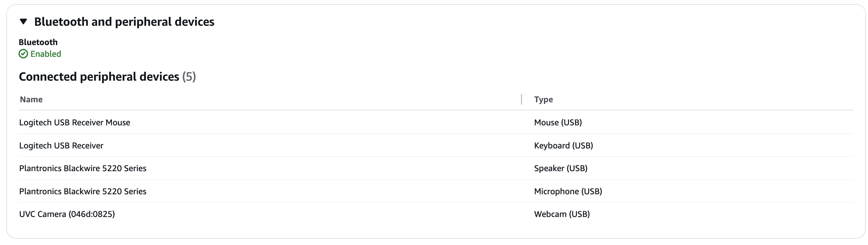Select Plantronics Blackwire name in Speaker row
Image resolution: width=868 pixels, height=245 pixels.
click(83, 168)
